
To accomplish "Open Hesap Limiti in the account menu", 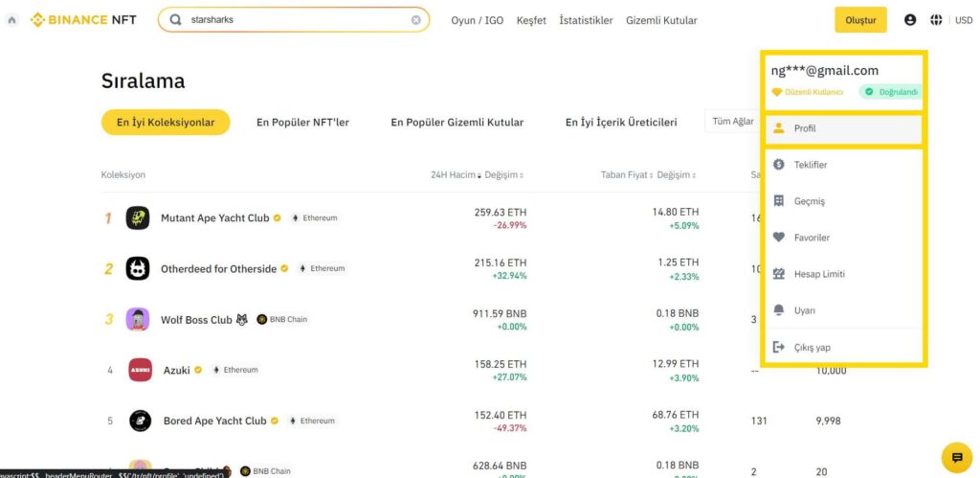I will click(843, 274).
